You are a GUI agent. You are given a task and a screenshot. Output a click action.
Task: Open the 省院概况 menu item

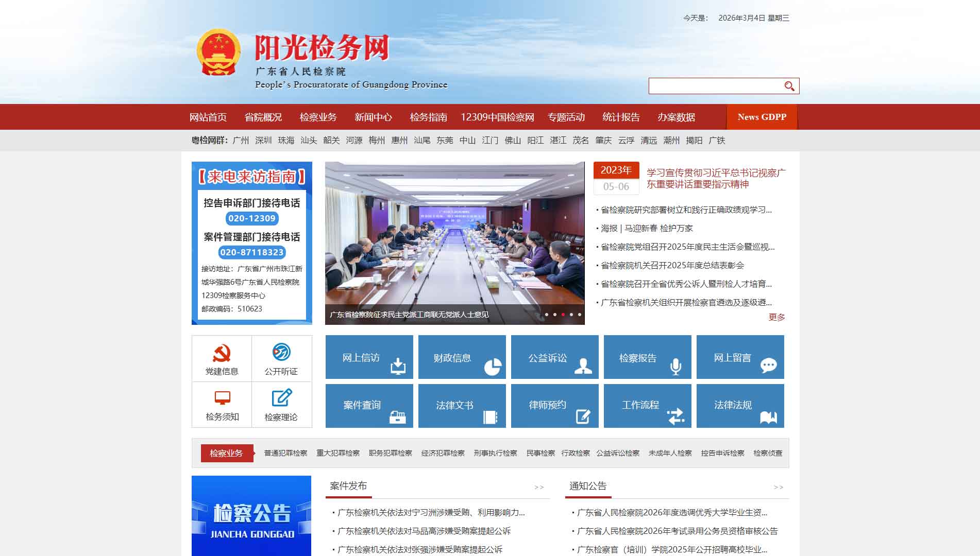[x=263, y=117]
